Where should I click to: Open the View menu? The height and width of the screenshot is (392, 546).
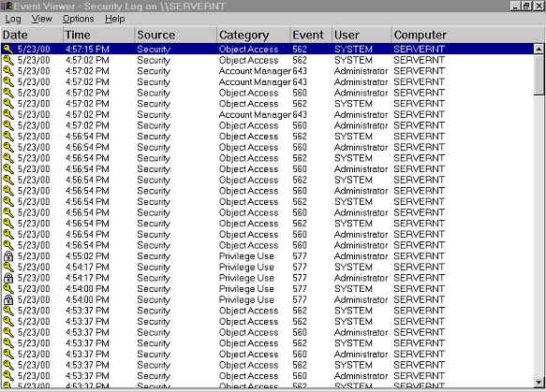click(x=42, y=19)
